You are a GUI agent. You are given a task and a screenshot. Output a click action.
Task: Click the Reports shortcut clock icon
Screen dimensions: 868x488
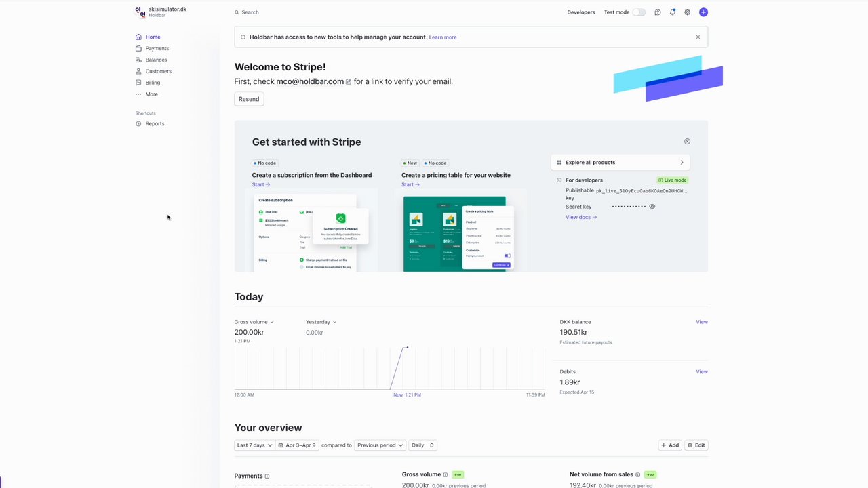tap(138, 124)
